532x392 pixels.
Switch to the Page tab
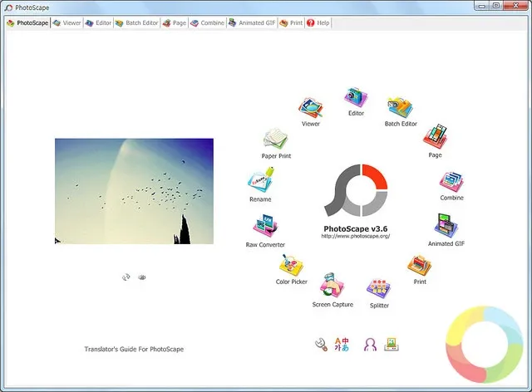[175, 23]
